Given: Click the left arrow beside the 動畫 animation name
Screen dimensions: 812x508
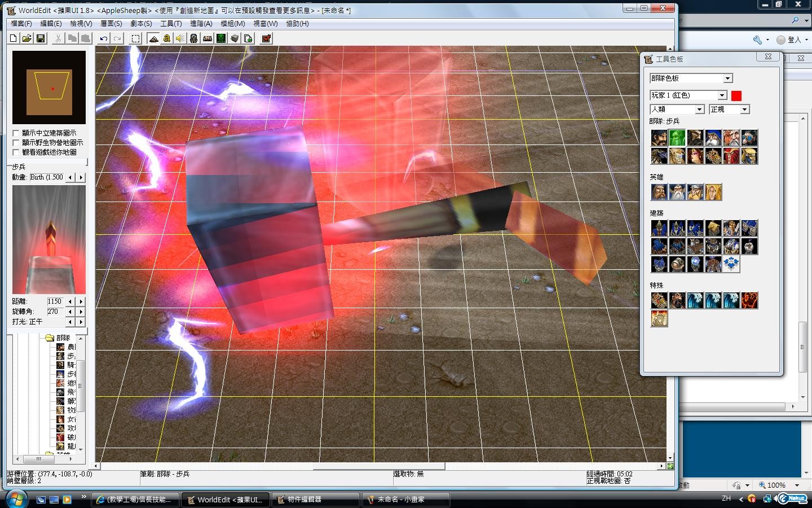Looking at the screenshot, I should pyautogui.click(x=70, y=177).
